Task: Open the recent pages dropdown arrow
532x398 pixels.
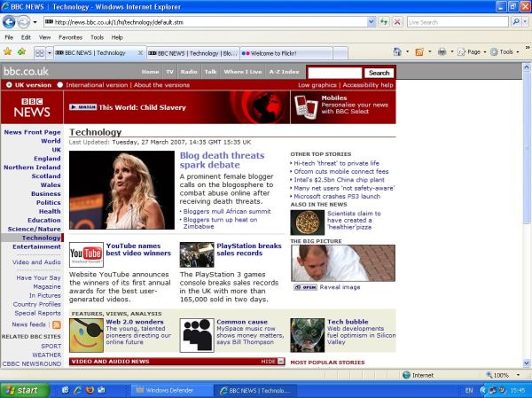Action: [x=35, y=22]
